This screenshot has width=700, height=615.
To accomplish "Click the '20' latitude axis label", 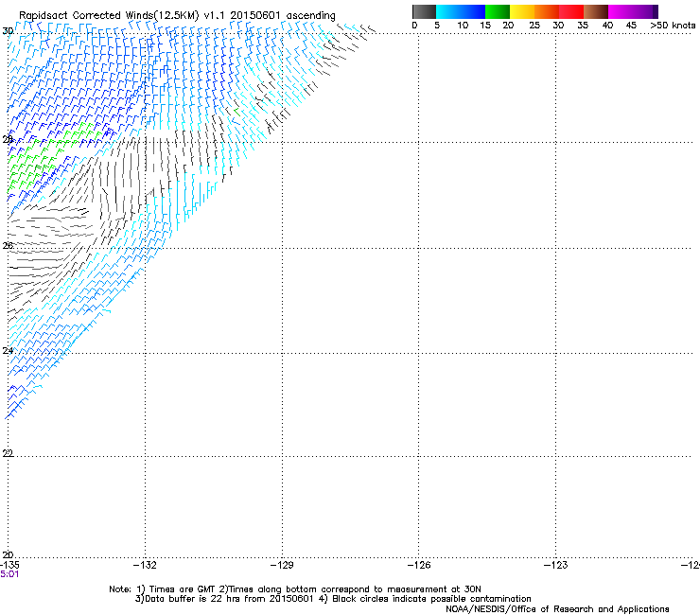I will coord(8,554).
